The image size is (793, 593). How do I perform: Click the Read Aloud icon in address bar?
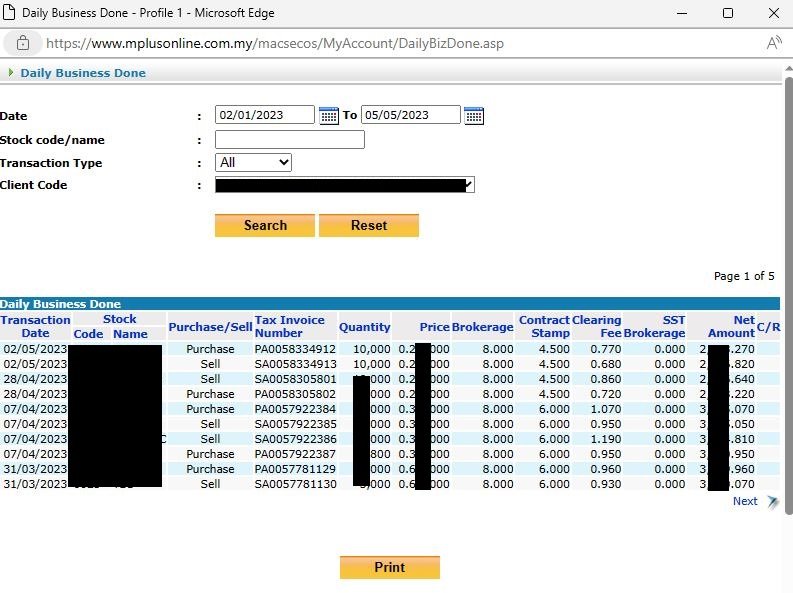coord(774,43)
